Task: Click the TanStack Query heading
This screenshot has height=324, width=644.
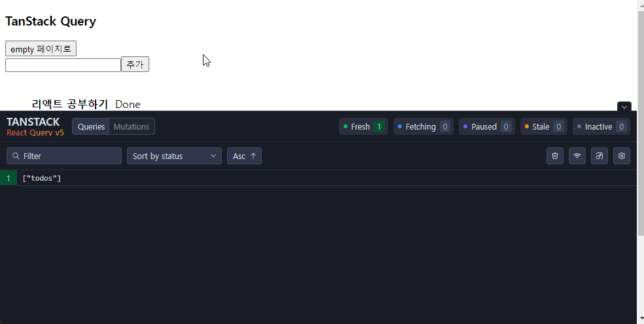Action: point(50,22)
